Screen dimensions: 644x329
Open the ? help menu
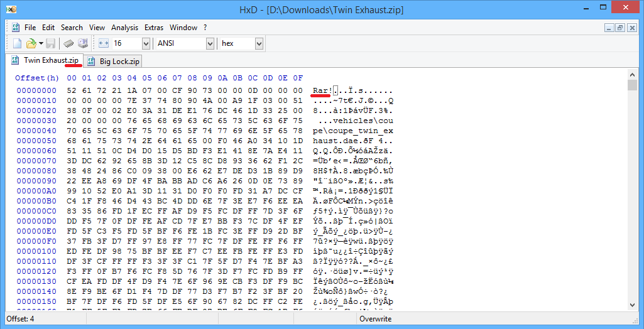pyautogui.click(x=205, y=28)
